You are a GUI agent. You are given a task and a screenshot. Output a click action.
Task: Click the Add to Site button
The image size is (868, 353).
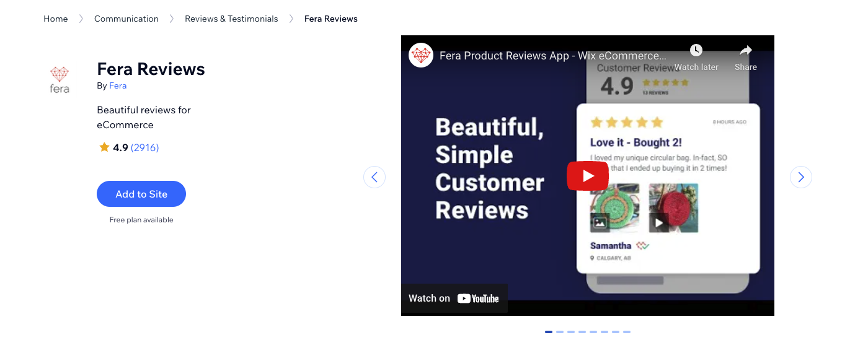point(141,194)
